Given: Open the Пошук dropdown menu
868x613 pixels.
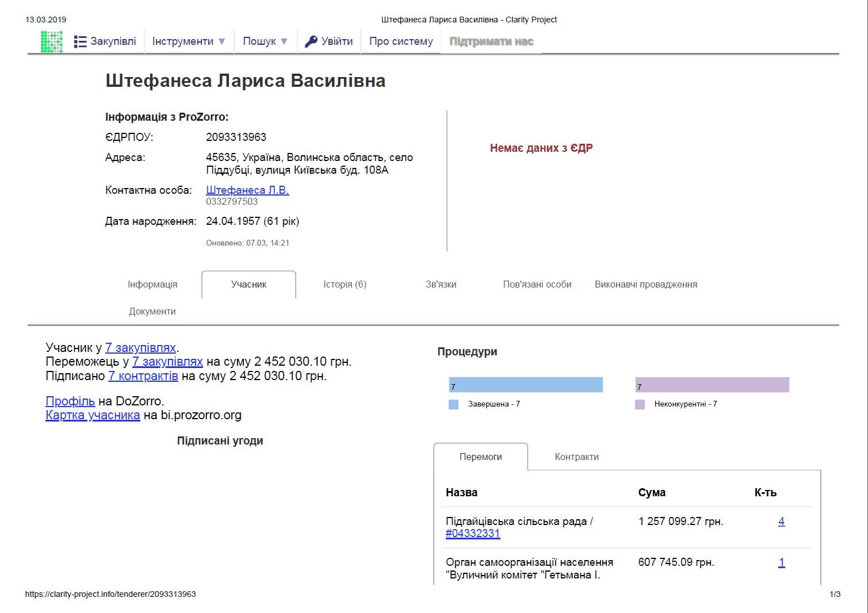Looking at the screenshot, I should pos(265,41).
